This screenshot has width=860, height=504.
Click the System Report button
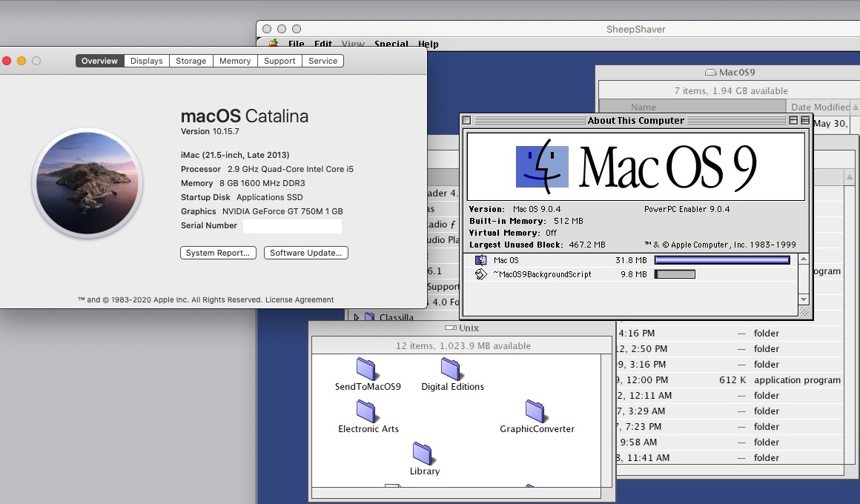218,253
